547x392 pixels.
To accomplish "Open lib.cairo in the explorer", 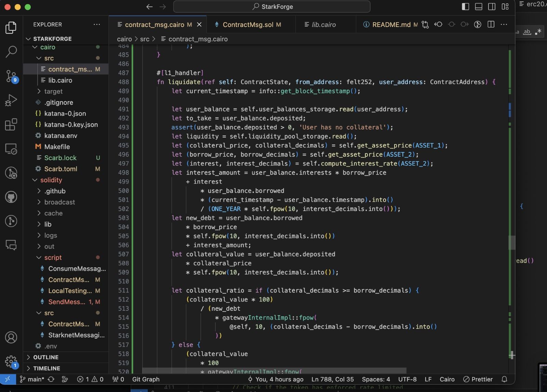I will [x=66, y=80].
